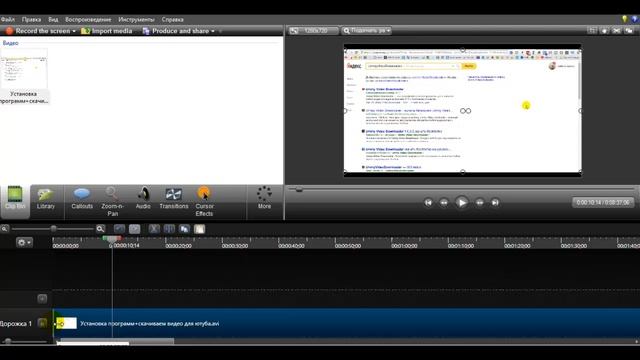
Task: Open the Вид menu
Action: (53, 19)
